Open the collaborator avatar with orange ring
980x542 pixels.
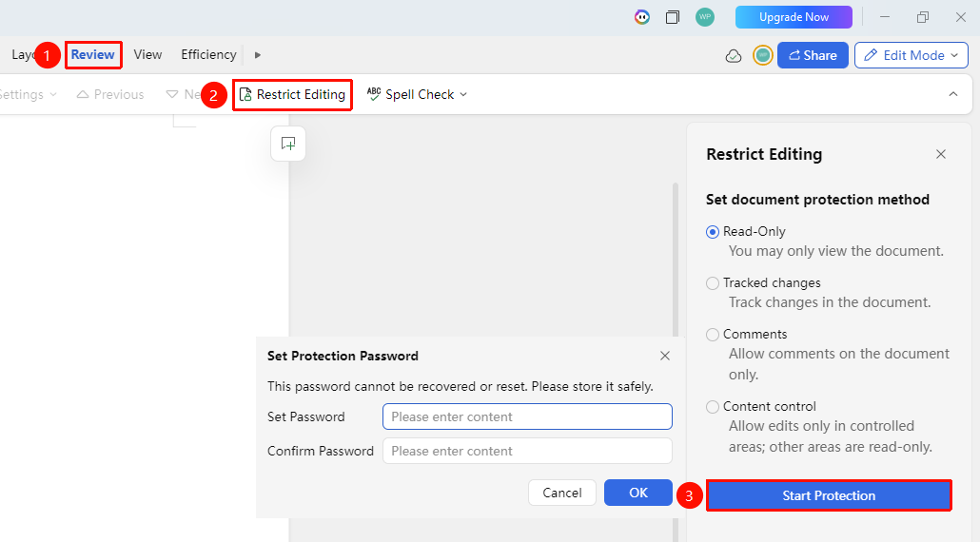(762, 55)
